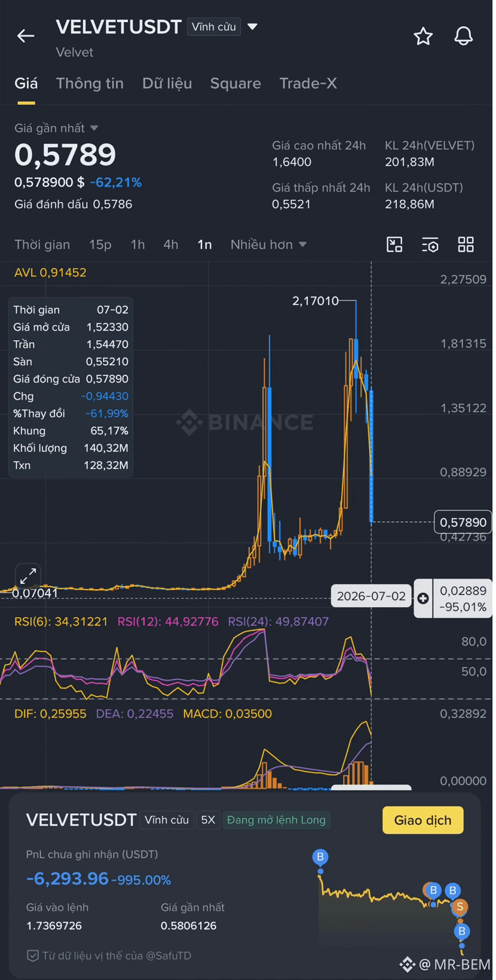This screenshot has width=496, height=980.
Task: Tap the Đang mở lệnh Long status badge
Action: click(x=276, y=820)
